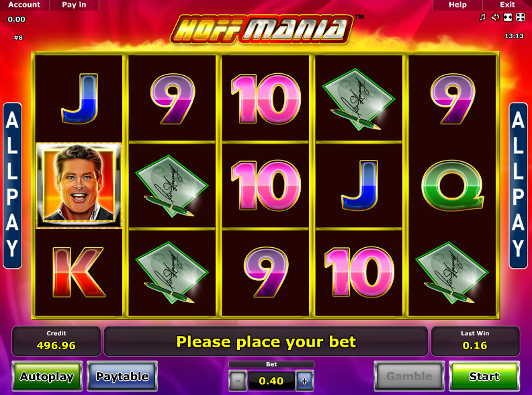
Task: Click Exit to leave the game
Action: tap(507, 5)
